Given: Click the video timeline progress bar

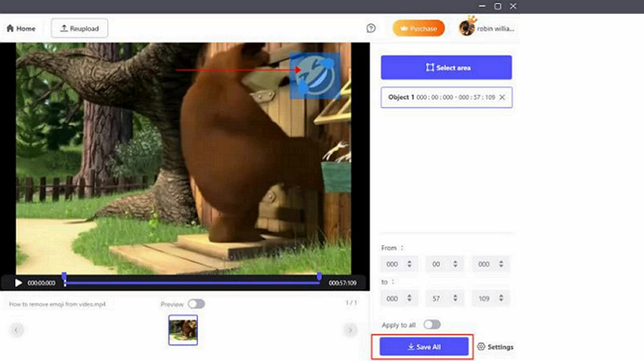Looking at the screenshot, I should tap(192, 283).
